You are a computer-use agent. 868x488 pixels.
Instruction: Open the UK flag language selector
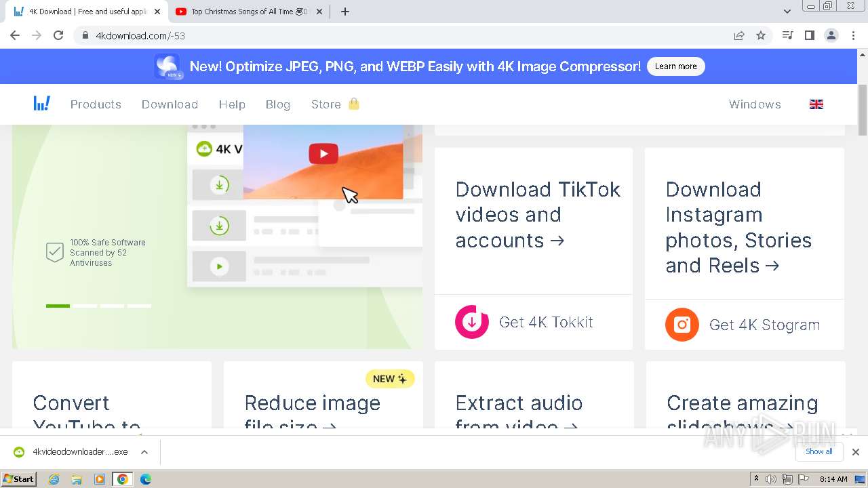point(816,104)
